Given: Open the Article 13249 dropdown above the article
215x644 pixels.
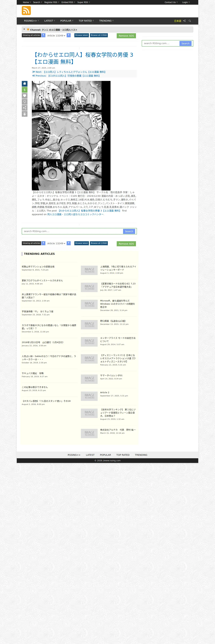Looking at the screenshot, I should (56, 35).
